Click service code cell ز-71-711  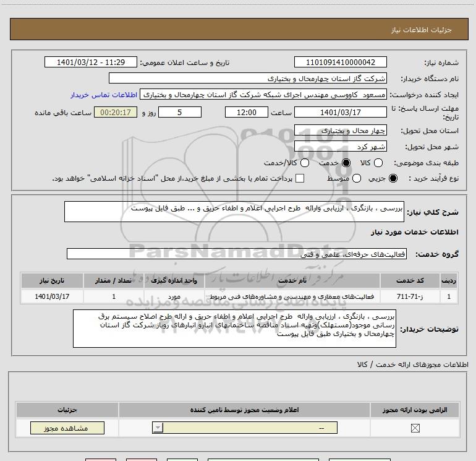[x=410, y=296]
